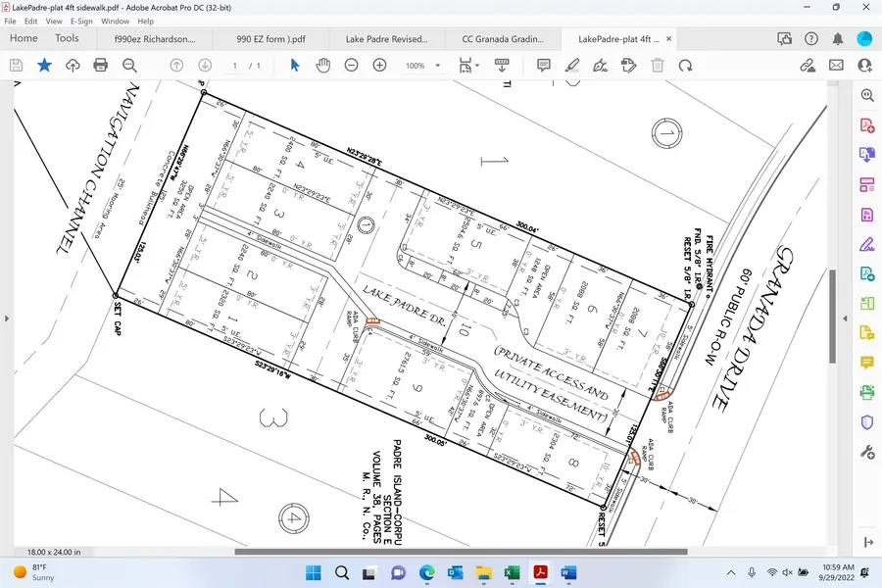Image resolution: width=882 pixels, height=588 pixels.
Task: Expand the left navigation pane arrow
Action: pyautogui.click(x=7, y=318)
